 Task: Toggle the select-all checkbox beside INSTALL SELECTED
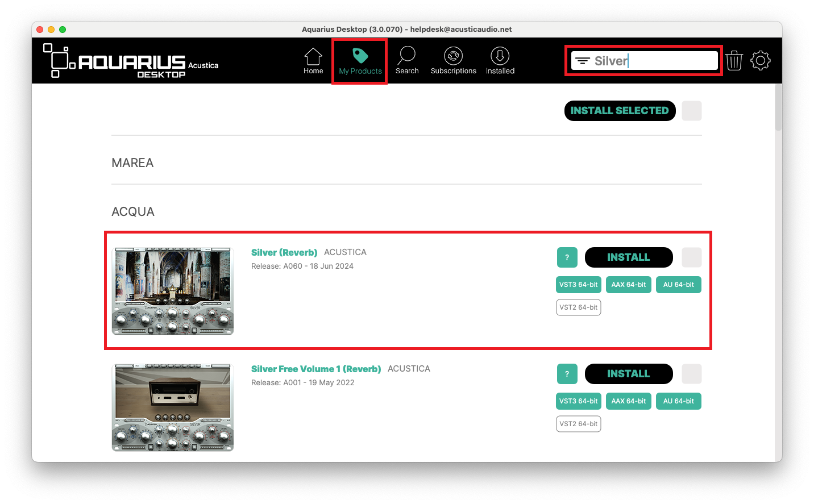tap(692, 111)
